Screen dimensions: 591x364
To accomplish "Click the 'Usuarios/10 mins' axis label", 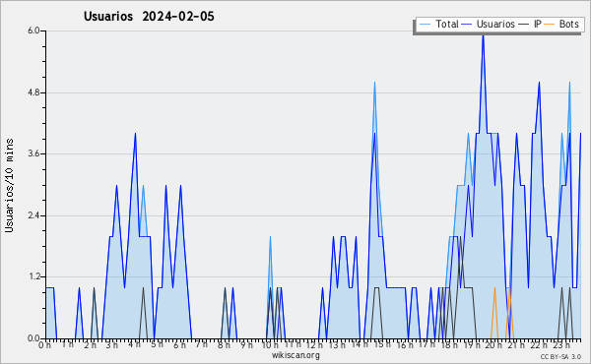I will (9, 185).
